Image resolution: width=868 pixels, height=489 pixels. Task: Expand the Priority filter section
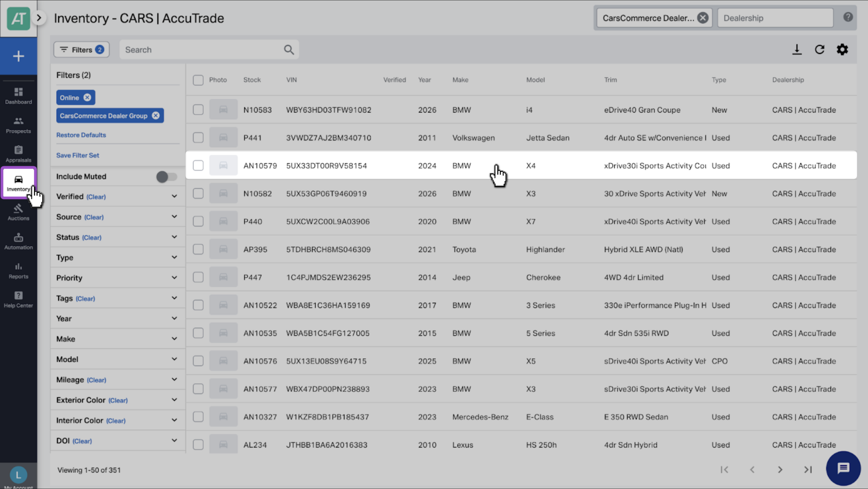pyautogui.click(x=174, y=278)
